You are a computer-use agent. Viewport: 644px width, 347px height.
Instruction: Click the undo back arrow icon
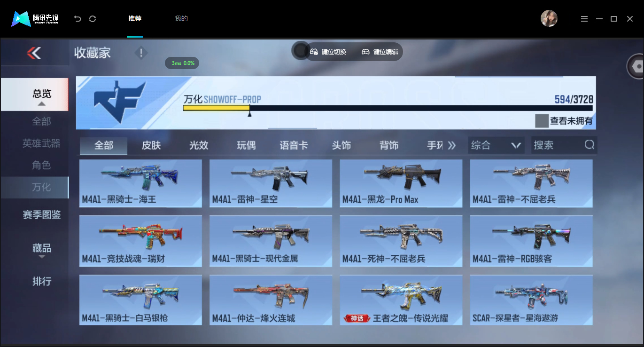[x=78, y=18]
